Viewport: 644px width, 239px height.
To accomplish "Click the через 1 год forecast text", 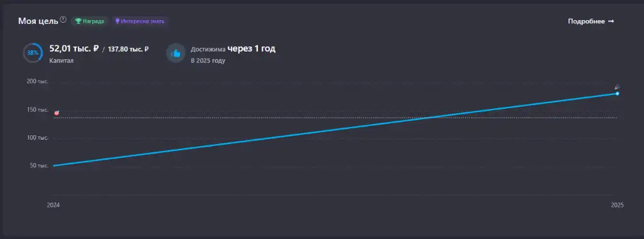I will pyautogui.click(x=252, y=48).
